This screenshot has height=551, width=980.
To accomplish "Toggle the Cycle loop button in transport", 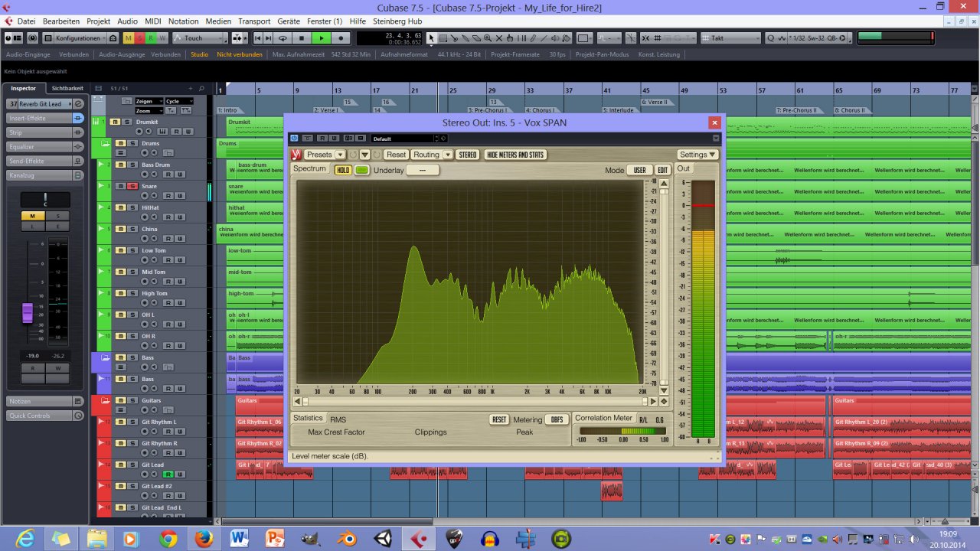I will tap(283, 38).
